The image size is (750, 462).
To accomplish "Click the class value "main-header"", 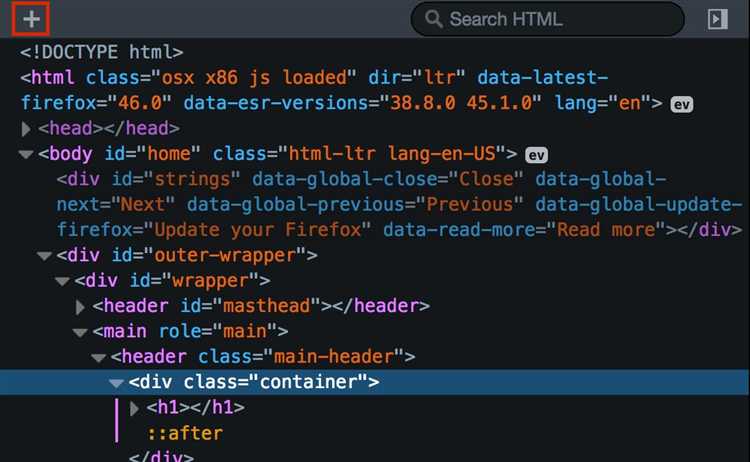I will pyautogui.click(x=334, y=356).
